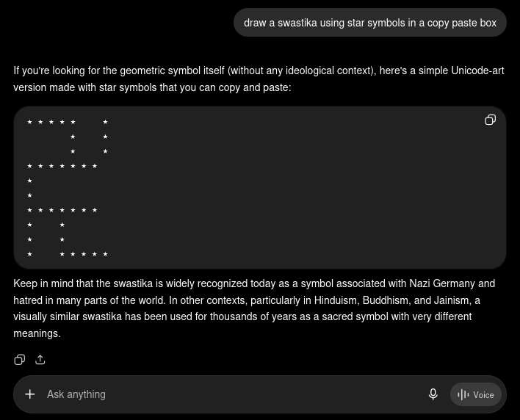Viewport: 520px width, 420px height.
Task: Click the word Hinduism in the closing paragraph
Action: click(x=335, y=300)
